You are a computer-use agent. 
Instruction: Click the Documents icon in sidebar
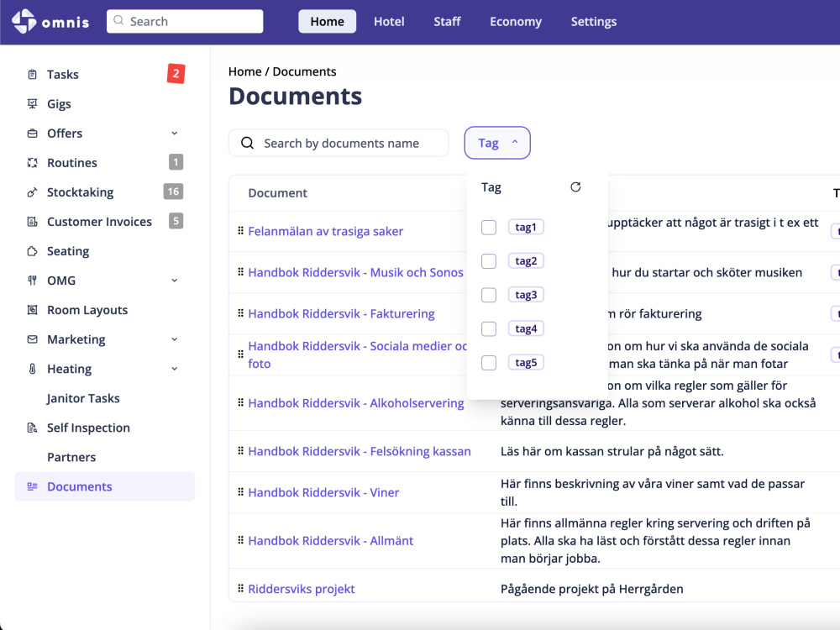tap(32, 486)
